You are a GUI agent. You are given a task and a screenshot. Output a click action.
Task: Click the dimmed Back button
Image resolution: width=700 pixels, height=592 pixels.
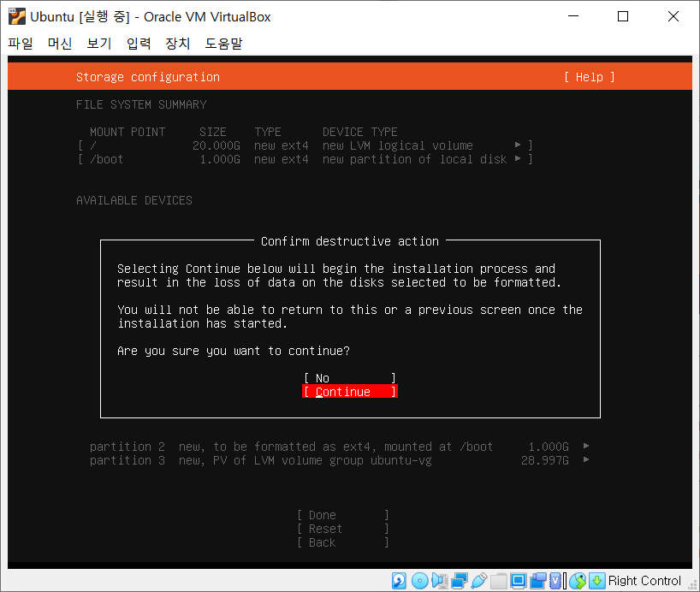pos(343,542)
